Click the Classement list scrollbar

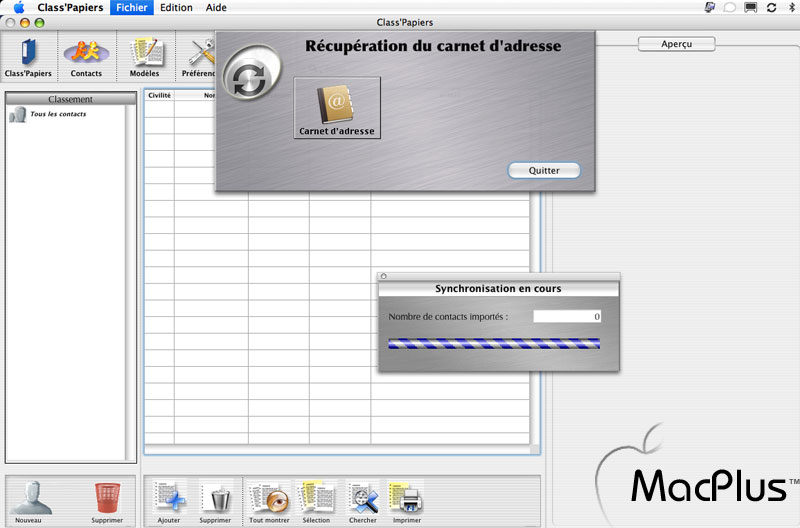tap(130, 283)
